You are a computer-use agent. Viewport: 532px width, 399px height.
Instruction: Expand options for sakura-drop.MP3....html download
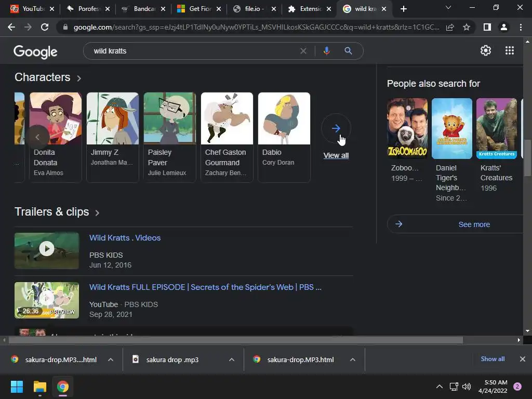[x=111, y=360]
